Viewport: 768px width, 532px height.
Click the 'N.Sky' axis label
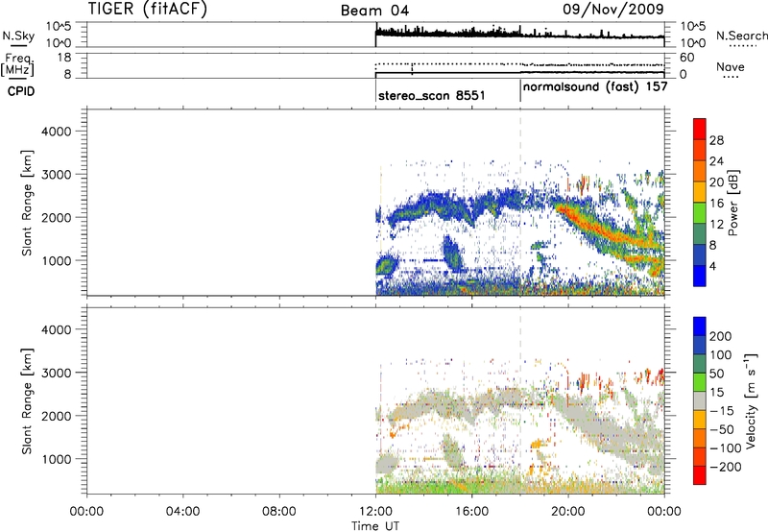[18, 36]
